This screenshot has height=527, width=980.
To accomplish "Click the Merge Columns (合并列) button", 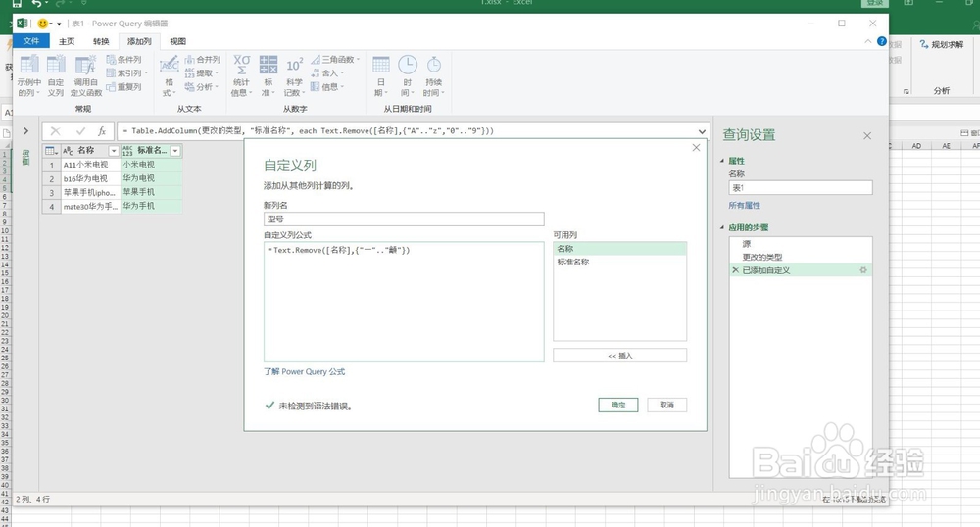I will (x=203, y=60).
